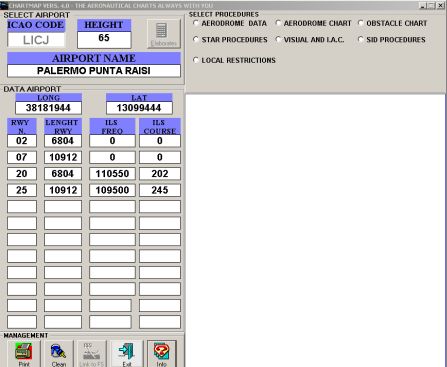Choose the Obstacle Chart radio button
This screenshot has width=447, height=367.
[361, 23]
